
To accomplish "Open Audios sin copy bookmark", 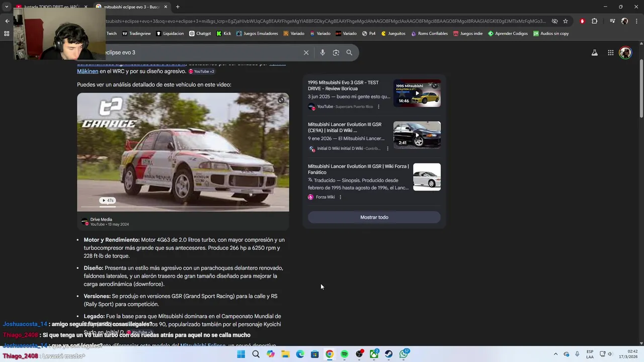I will [550, 34].
